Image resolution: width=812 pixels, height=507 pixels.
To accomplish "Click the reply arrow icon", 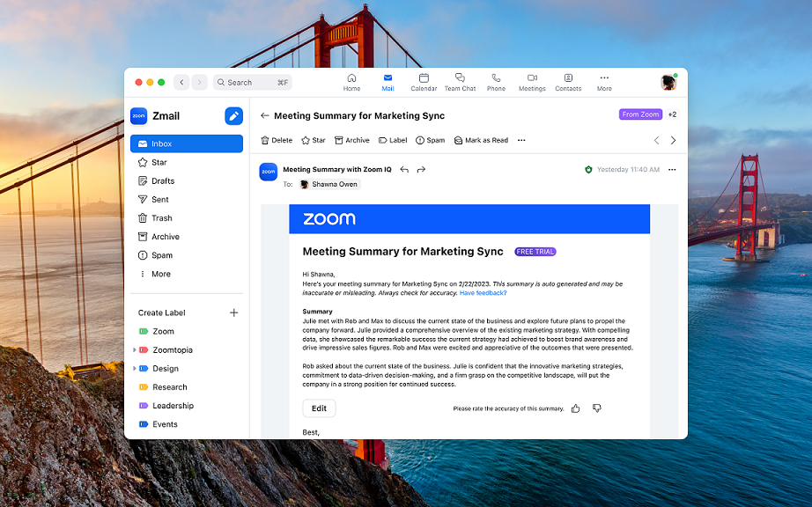I will click(x=404, y=169).
